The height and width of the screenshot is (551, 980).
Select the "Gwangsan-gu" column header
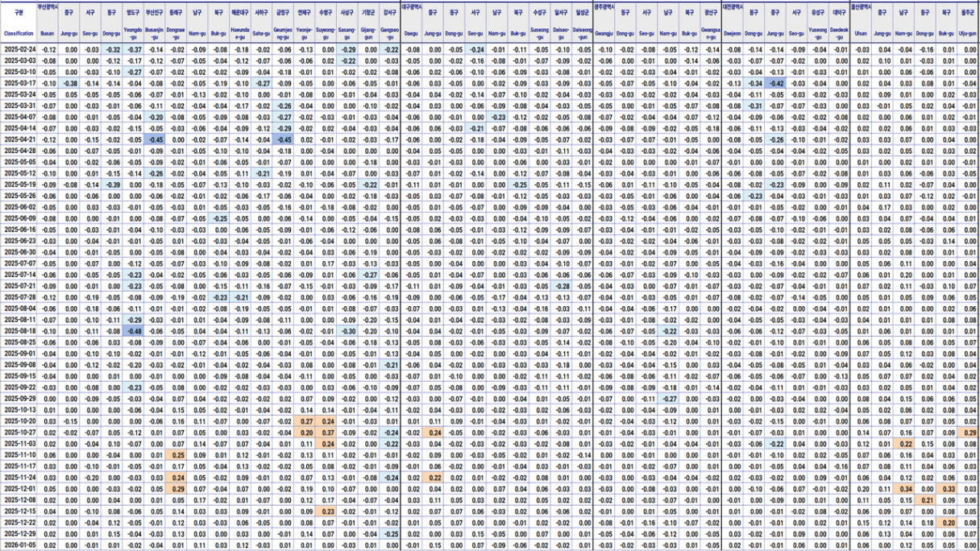(711, 34)
